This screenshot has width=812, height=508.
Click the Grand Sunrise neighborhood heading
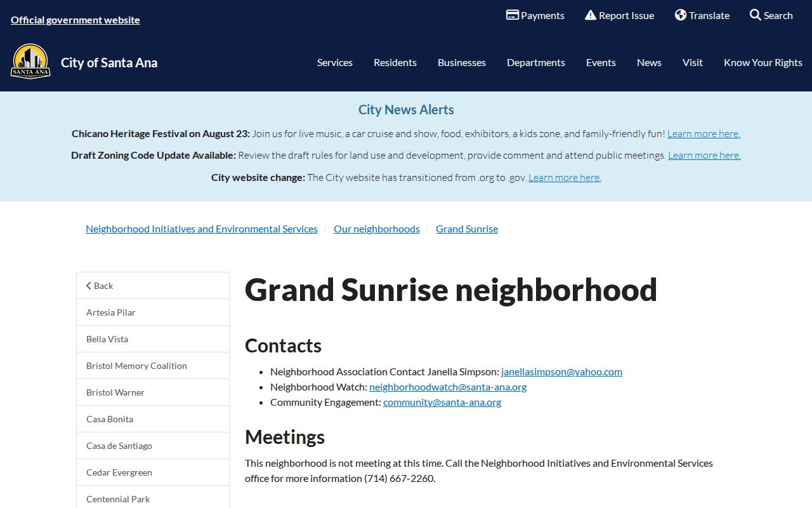click(x=451, y=290)
